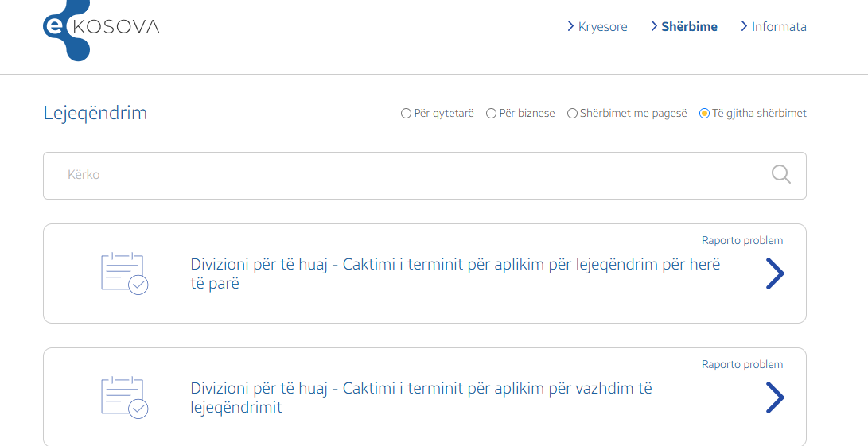Click document icon of first-time residence permit service

click(x=125, y=273)
